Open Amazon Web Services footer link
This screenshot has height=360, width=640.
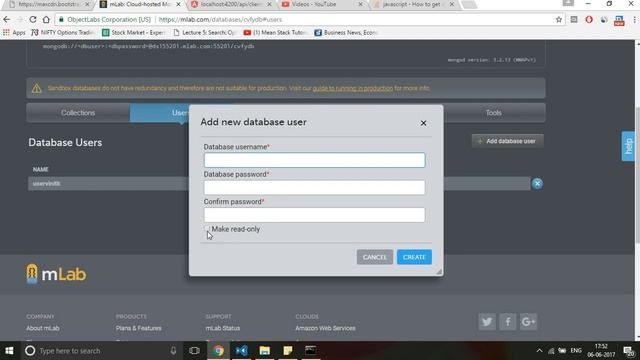pyautogui.click(x=325, y=328)
